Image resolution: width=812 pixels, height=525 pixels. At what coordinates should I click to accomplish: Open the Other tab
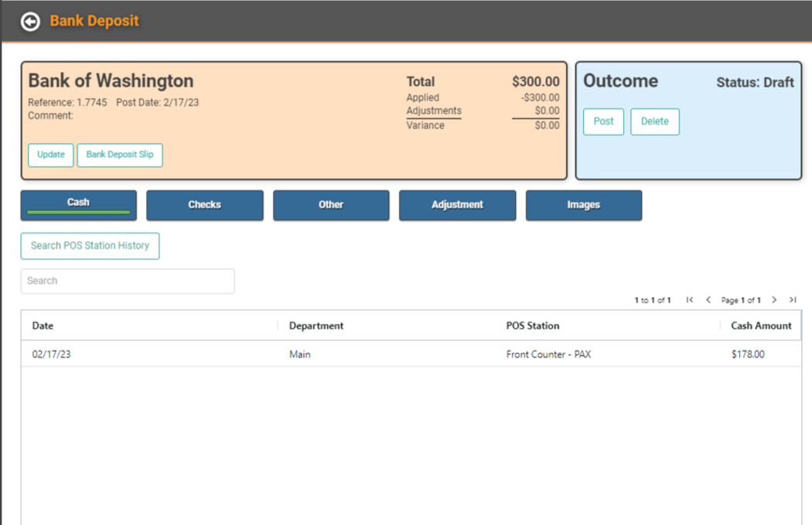pyautogui.click(x=331, y=205)
